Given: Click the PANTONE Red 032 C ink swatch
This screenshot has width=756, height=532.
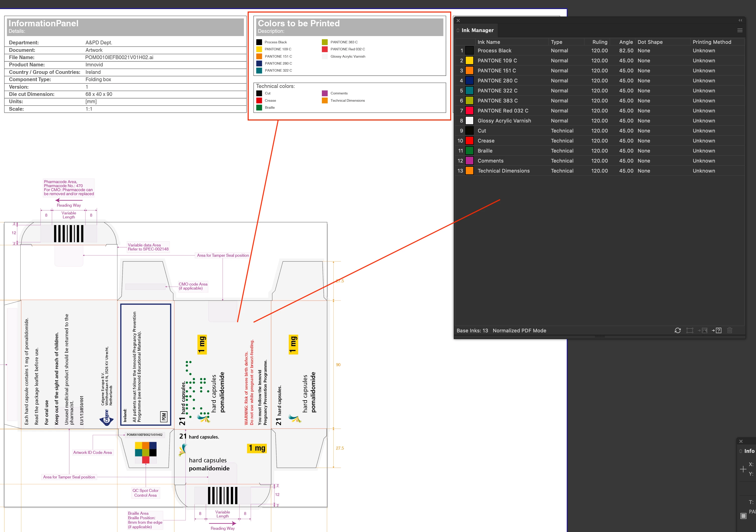Looking at the screenshot, I should pos(469,110).
